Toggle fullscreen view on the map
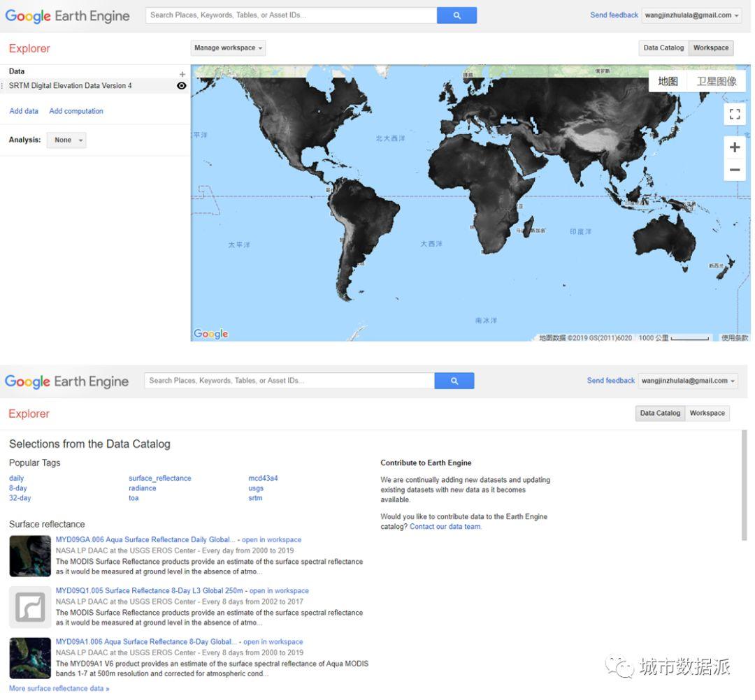This screenshot has width=755, height=700. 734,114
